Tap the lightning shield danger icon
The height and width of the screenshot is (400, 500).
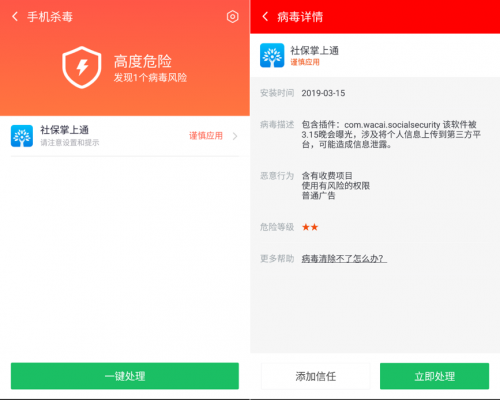[x=82, y=67]
